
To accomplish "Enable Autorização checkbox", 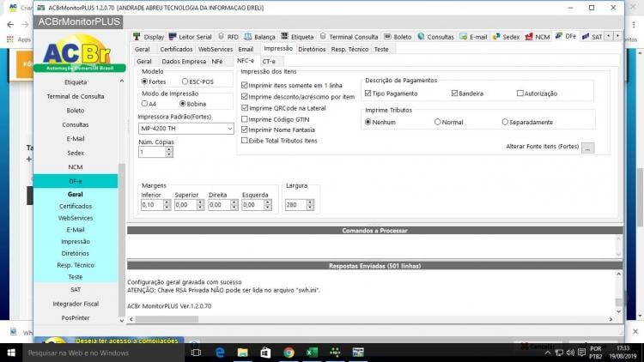I will coord(520,94).
